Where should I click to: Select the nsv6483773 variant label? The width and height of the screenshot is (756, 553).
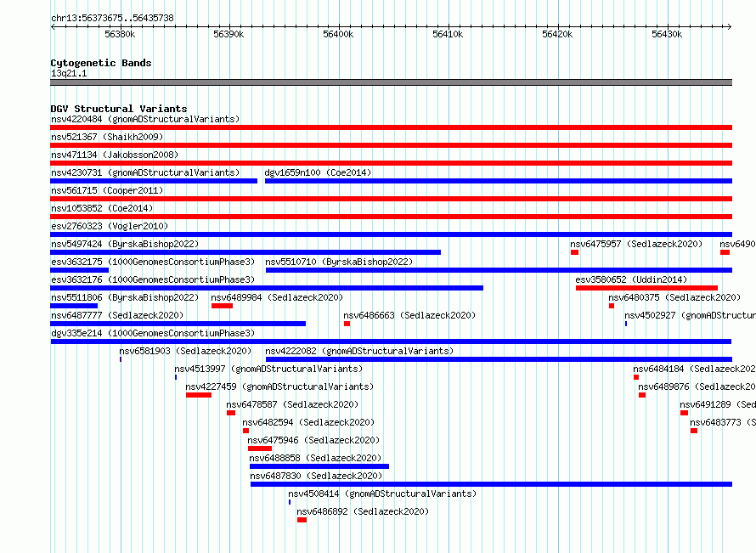click(x=723, y=422)
